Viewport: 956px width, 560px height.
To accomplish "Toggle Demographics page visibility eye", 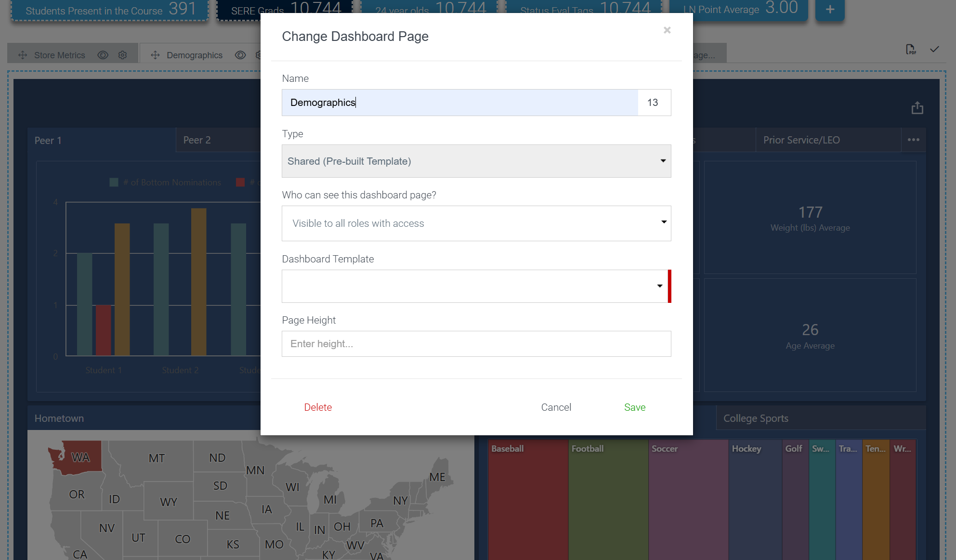I will (x=240, y=55).
